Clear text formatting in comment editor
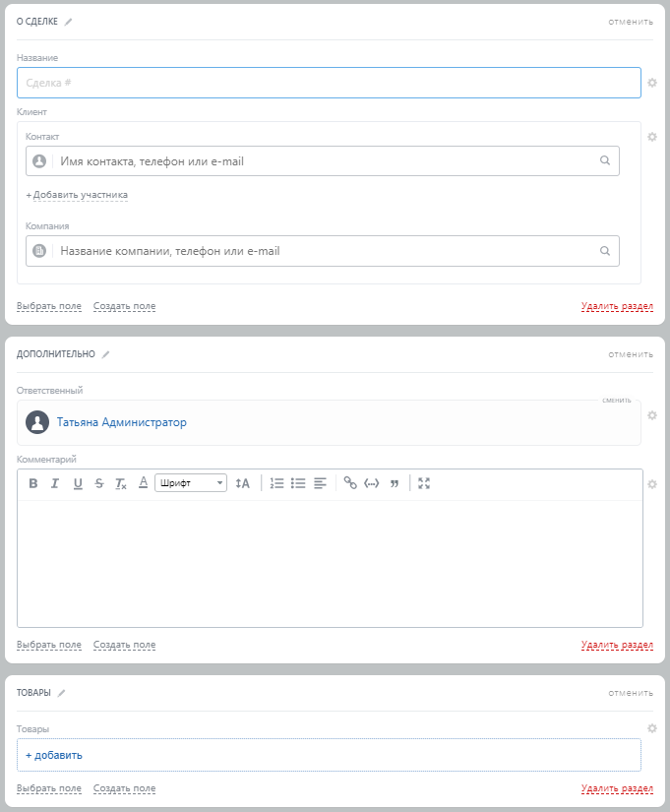 [x=121, y=483]
